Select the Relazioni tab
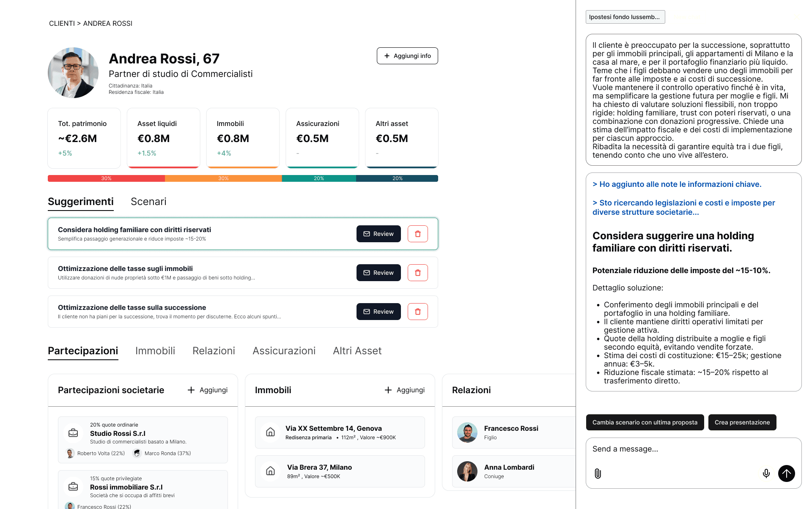Image resolution: width=812 pixels, height=509 pixels. 214,351
